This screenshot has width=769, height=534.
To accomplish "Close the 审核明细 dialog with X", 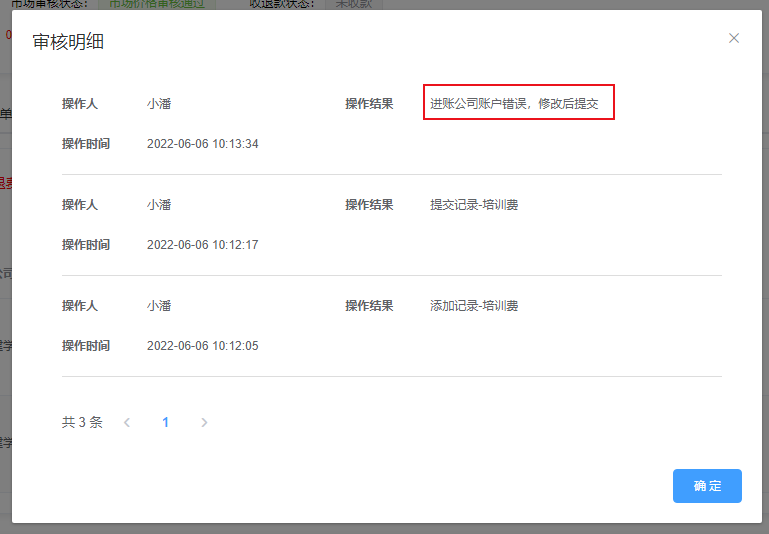I will (734, 38).
